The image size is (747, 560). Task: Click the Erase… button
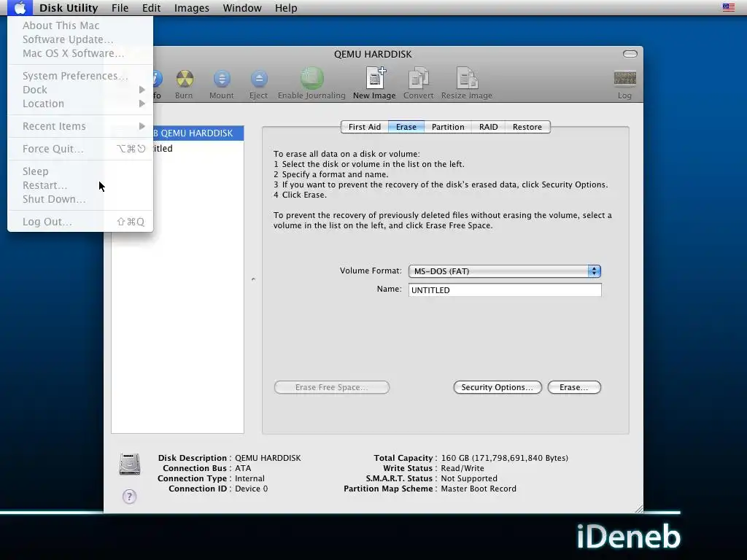tap(574, 387)
